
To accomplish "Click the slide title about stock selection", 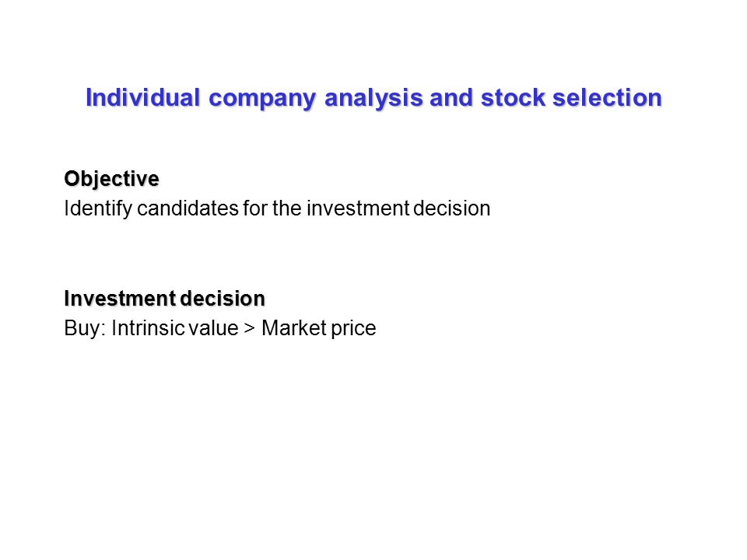I will [x=374, y=98].
